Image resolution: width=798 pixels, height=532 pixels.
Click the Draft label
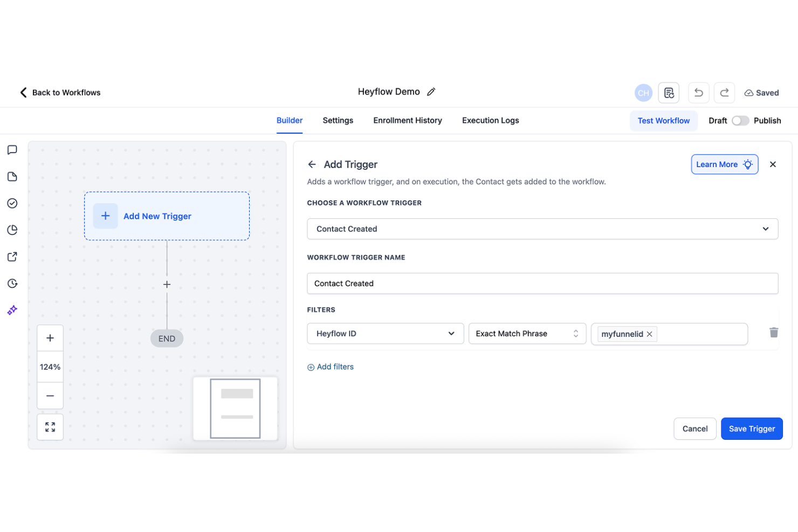click(x=718, y=121)
